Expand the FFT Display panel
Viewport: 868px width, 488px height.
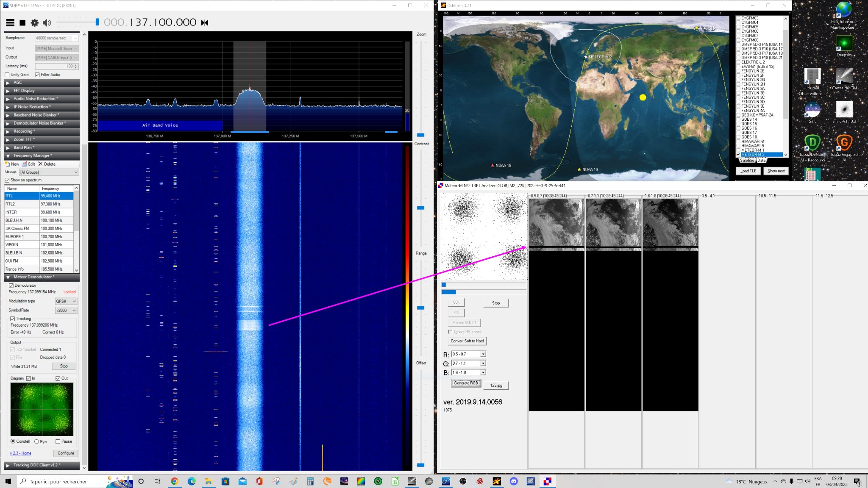[42, 91]
